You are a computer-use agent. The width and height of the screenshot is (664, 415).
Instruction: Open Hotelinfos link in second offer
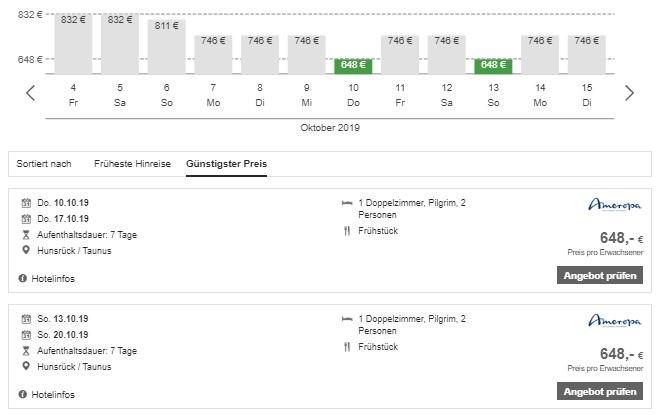(53, 394)
